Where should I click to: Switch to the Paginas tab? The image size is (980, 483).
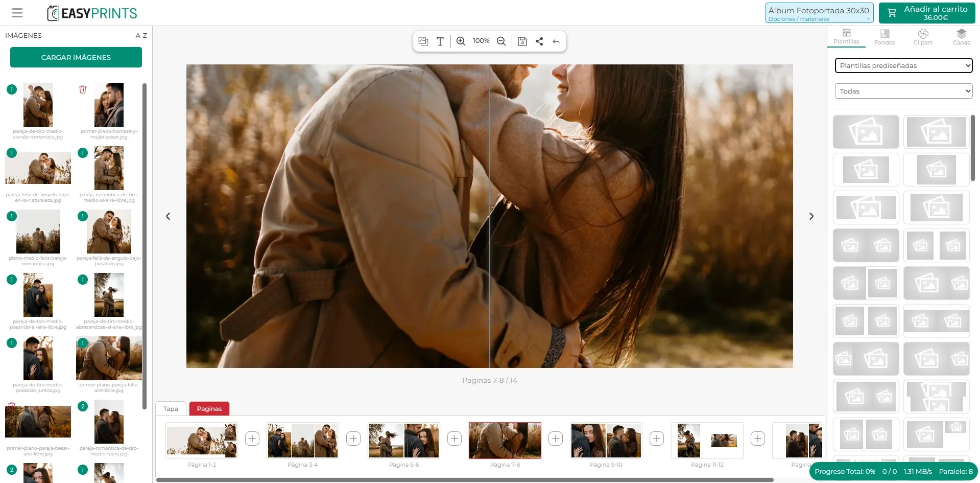point(209,409)
